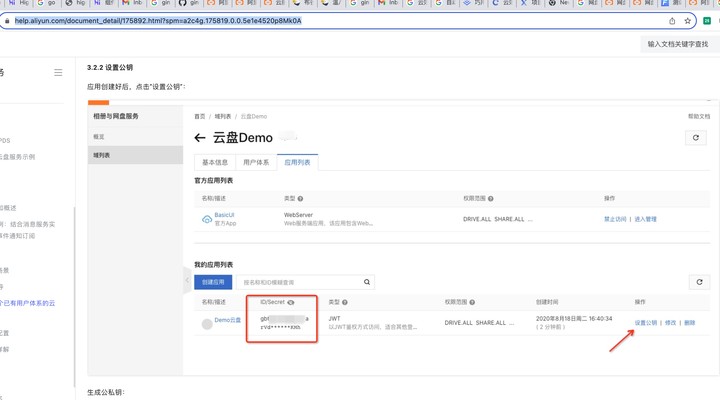The width and height of the screenshot is (720, 400).
Task: Click the share icon in address bar
Action: [672, 21]
